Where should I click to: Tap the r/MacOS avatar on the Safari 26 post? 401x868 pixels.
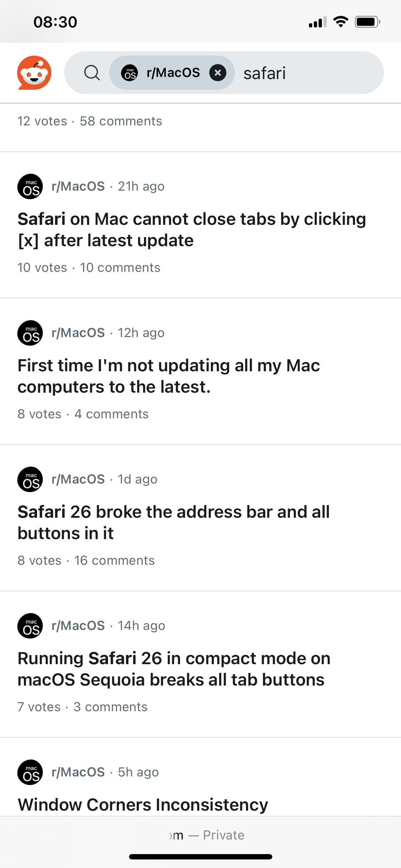(x=30, y=479)
